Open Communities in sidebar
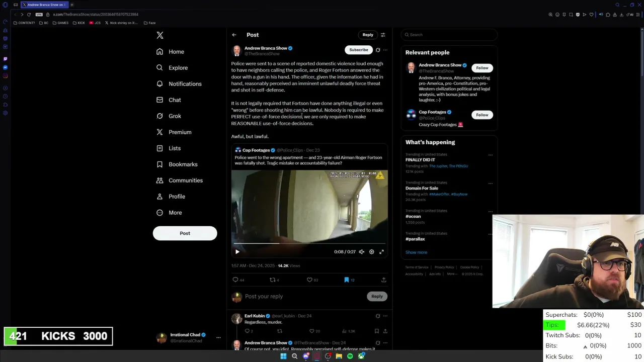This screenshot has width=644, height=362. (x=179, y=180)
